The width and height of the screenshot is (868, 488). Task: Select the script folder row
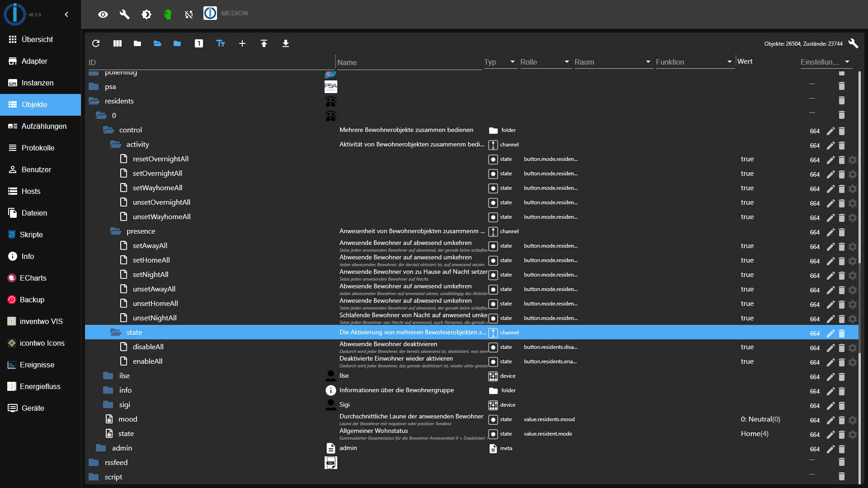[472, 477]
